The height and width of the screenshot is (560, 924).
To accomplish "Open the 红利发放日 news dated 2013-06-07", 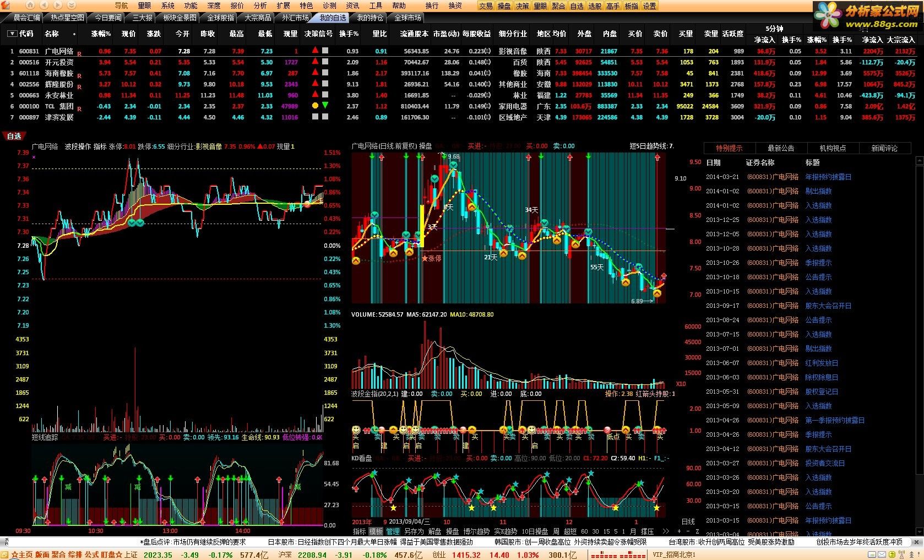I will pyautogui.click(x=822, y=363).
